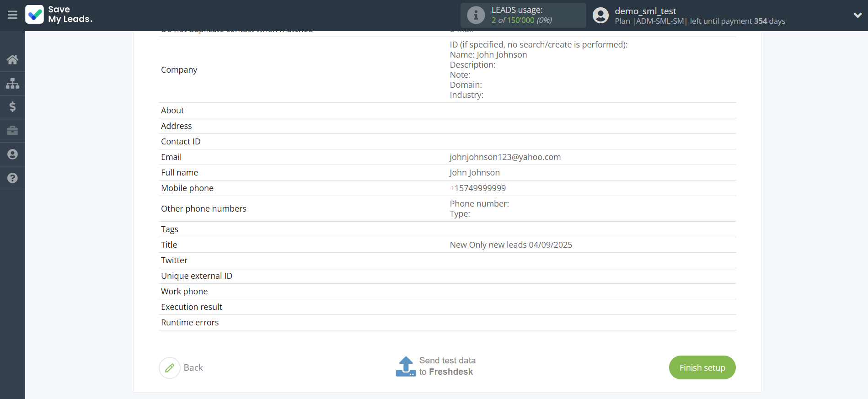The height and width of the screenshot is (399, 868).
Task: Click the LEADS usage info icon
Action: pos(476,15)
